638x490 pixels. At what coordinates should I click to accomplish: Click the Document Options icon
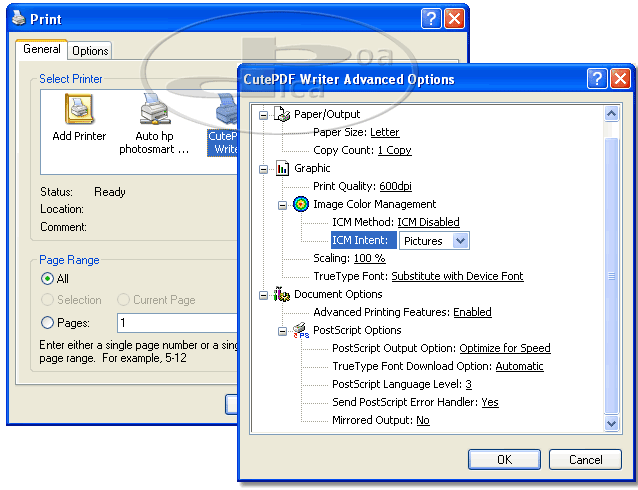coord(282,295)
